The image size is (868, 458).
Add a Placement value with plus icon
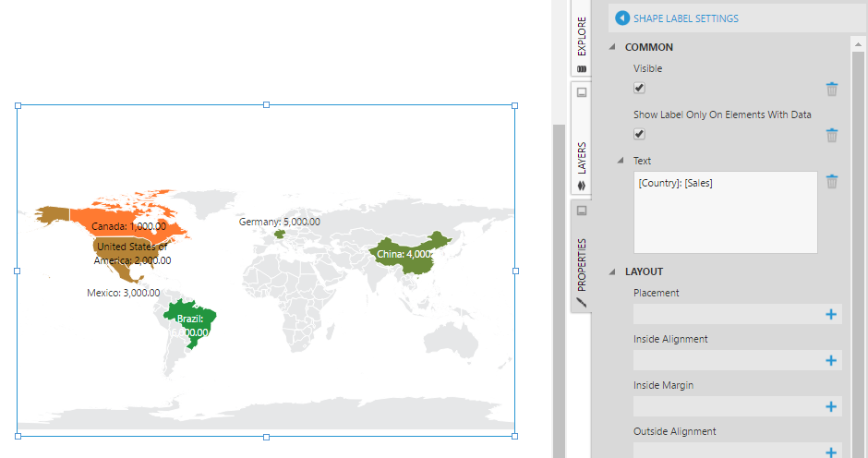830,315
